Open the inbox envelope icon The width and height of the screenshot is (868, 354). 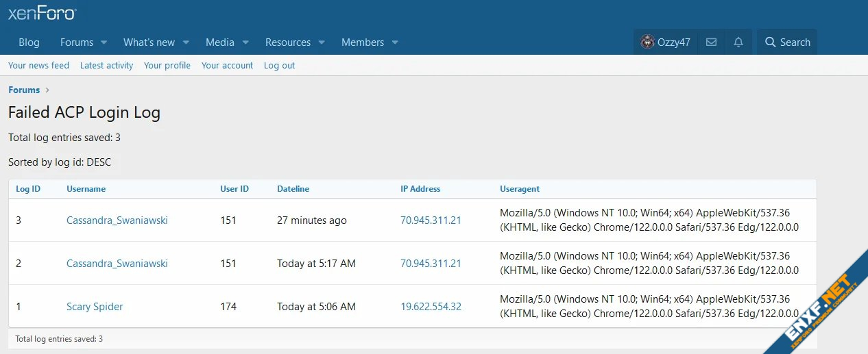point(711,42)
